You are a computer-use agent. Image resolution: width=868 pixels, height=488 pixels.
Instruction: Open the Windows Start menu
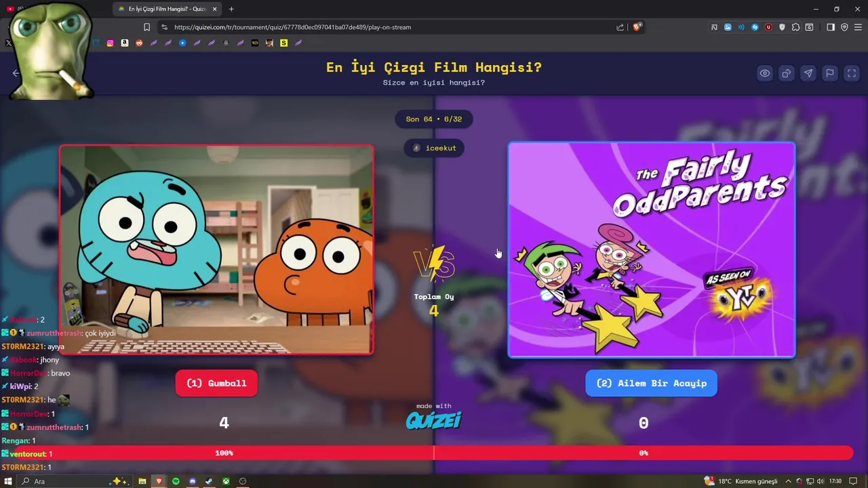click(8, 481)
